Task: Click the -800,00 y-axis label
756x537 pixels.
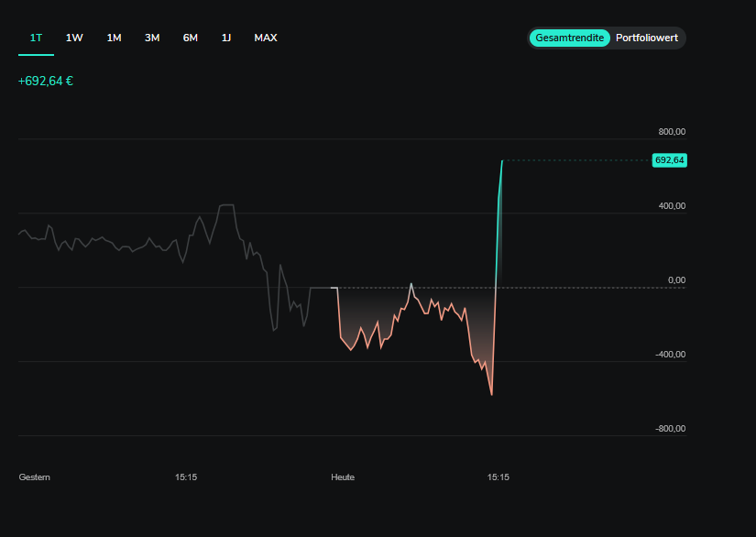Action: (669, 428)
